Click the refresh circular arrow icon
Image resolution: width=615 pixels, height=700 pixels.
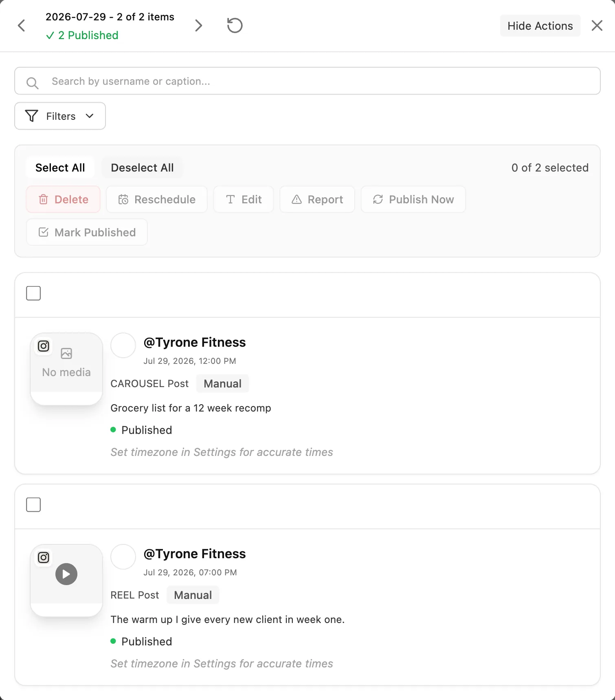[235, 26]
